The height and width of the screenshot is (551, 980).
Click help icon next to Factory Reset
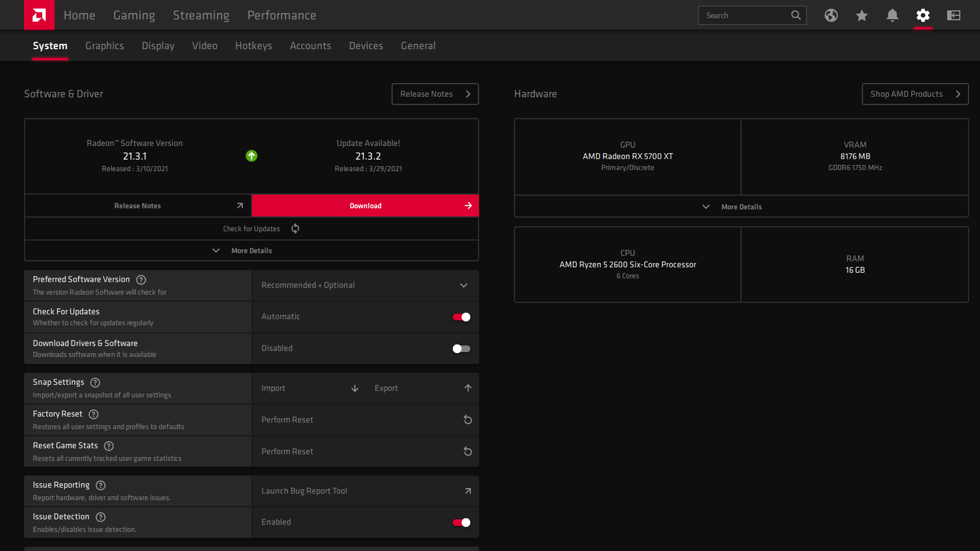coord(94,414)
